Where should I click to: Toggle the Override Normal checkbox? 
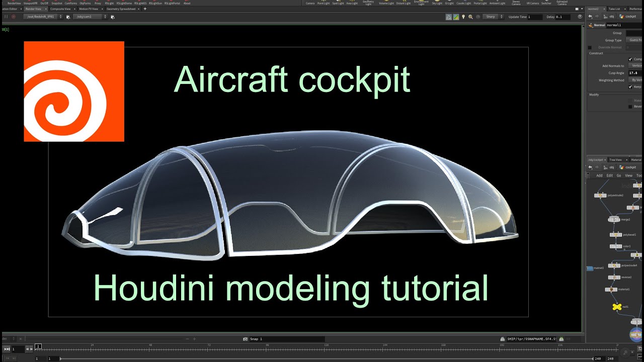590,47
